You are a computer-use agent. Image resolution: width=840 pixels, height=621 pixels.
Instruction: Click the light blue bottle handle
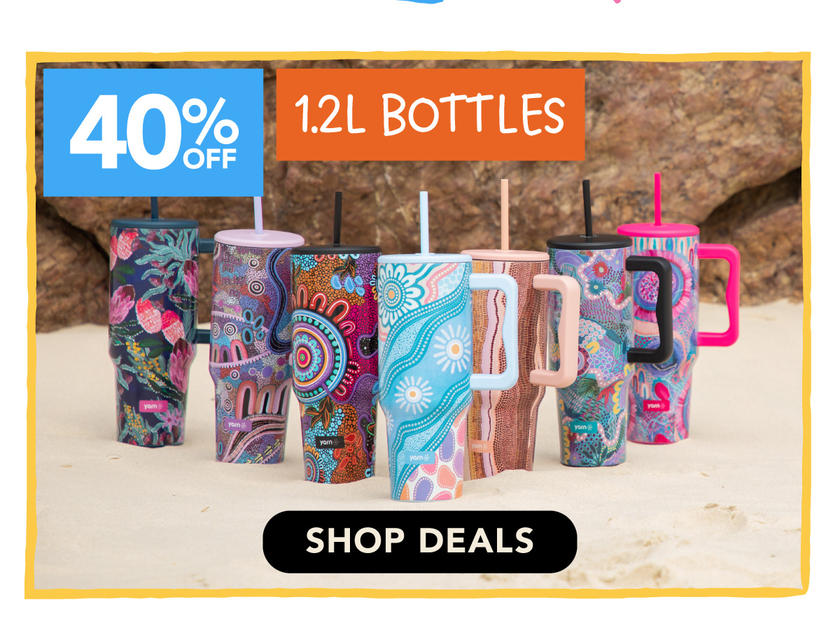pyautogui.click(x=494, y=331)
